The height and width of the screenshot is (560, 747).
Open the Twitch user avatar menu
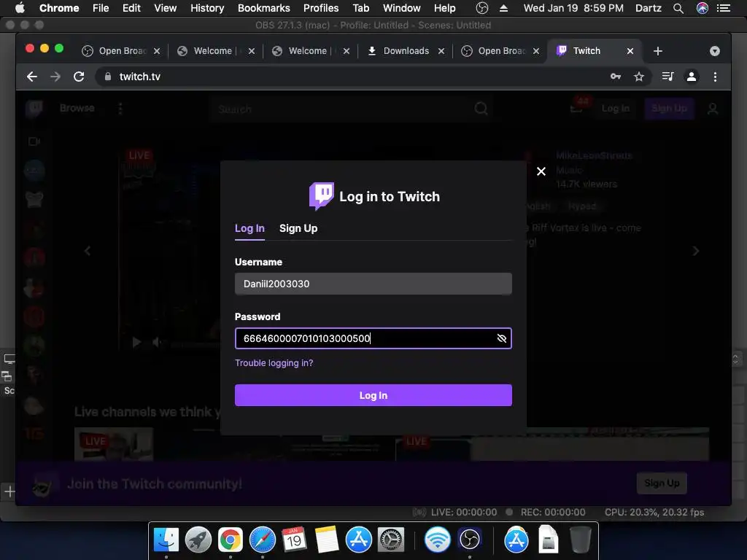[x=713, y=109]
